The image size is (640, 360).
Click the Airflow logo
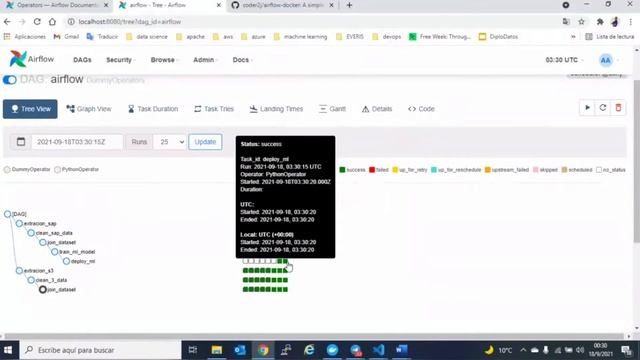(x=32, y=60)
